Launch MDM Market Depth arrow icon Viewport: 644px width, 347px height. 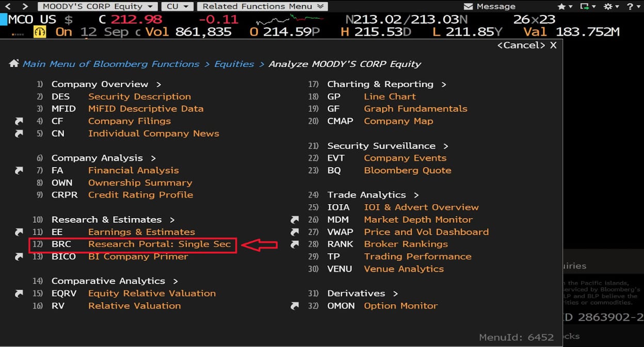click(x=295, y=220)
